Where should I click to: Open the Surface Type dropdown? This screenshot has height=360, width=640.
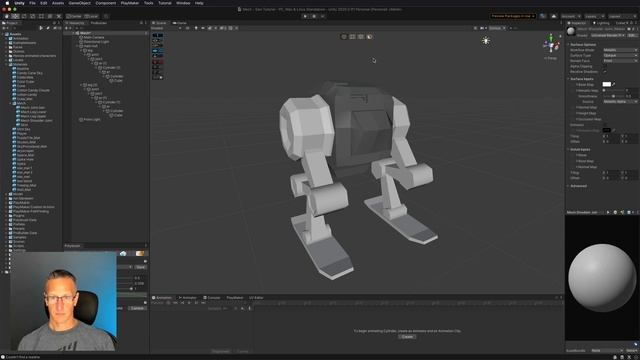click(620, 55)
